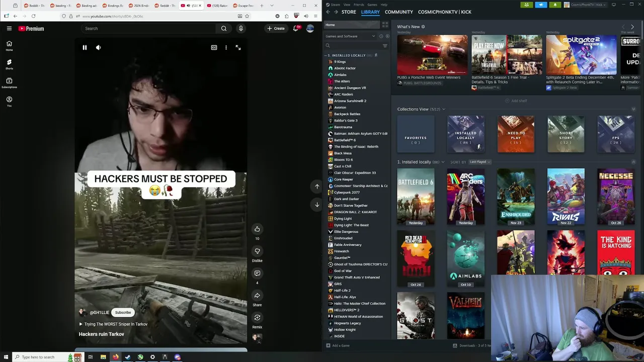Toggle closed captions on the Short
This screenshot has width=644, height=362.
point(214,48)
